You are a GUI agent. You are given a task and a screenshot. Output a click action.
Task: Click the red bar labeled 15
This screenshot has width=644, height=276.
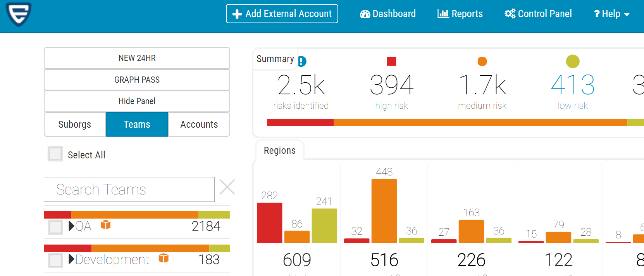pyautogui.click(x=531, y=242)
